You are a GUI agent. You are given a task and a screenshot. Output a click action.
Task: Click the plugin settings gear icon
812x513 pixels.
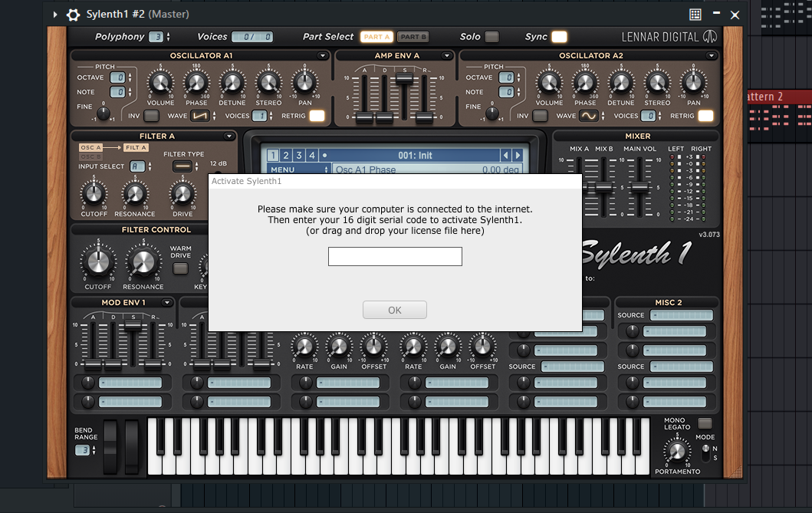point(73,14)
